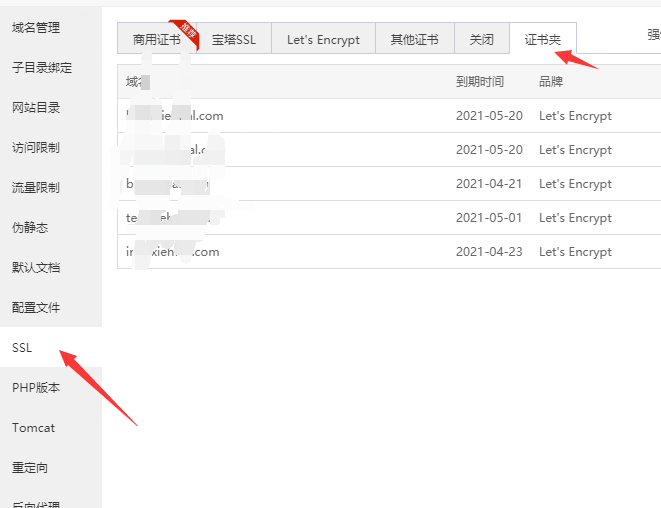This screenshot has width=661, height=508.
Task: Go to 访问限制 sidebar item
Action: click(x=36, y=148)
